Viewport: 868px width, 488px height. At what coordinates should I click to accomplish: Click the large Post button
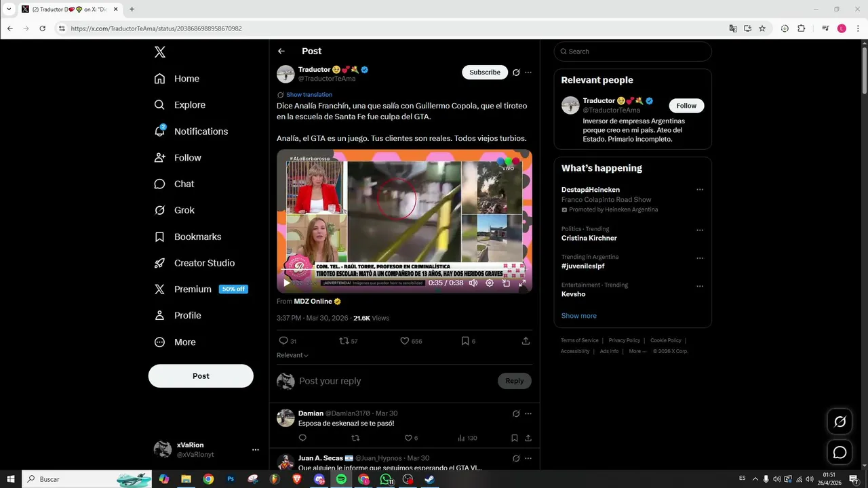201,376
